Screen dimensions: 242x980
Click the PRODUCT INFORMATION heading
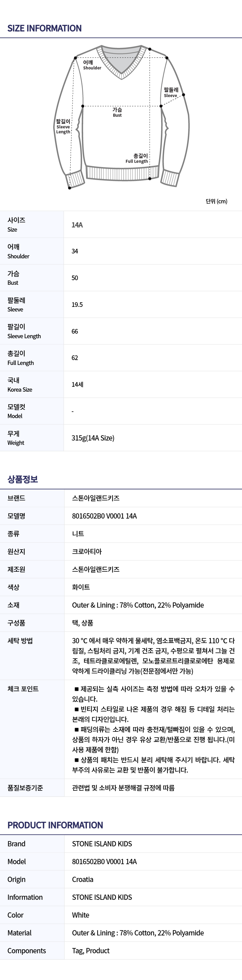click(55, 825)
